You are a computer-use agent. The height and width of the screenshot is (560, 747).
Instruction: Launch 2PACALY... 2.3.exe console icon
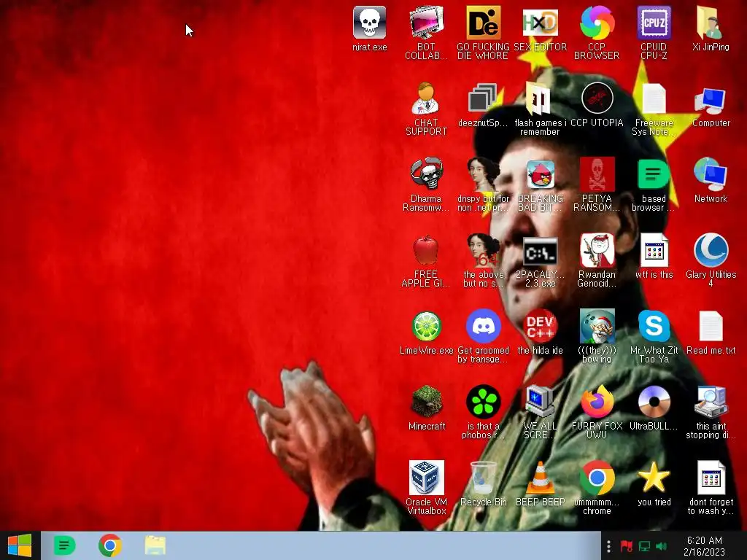(x=541, y=251)
